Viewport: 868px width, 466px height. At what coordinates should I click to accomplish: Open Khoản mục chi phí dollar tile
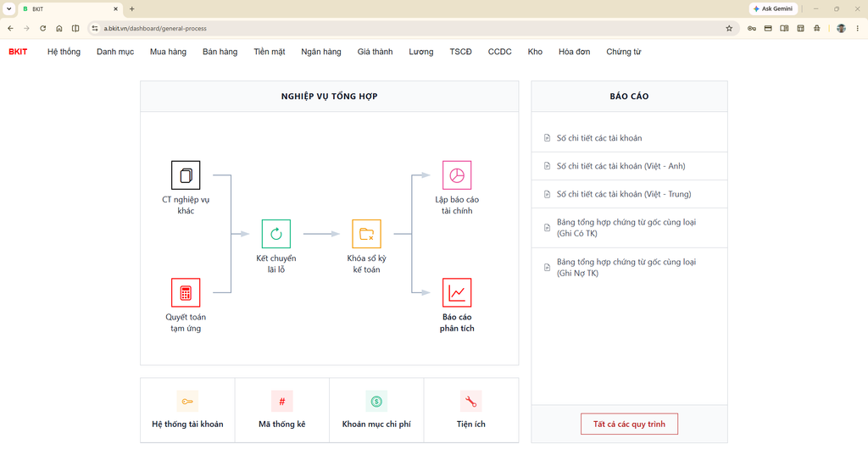click(376, 410)
